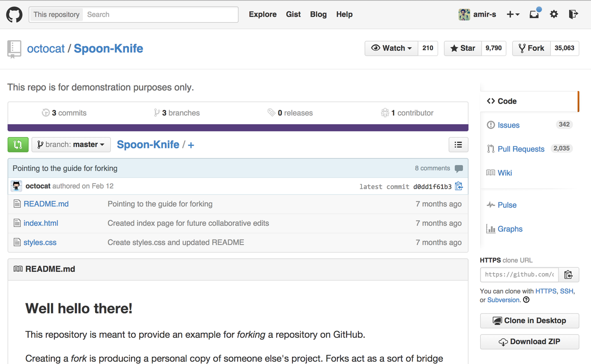Star the Spoon-Knife repository

(x=463, y=48)
